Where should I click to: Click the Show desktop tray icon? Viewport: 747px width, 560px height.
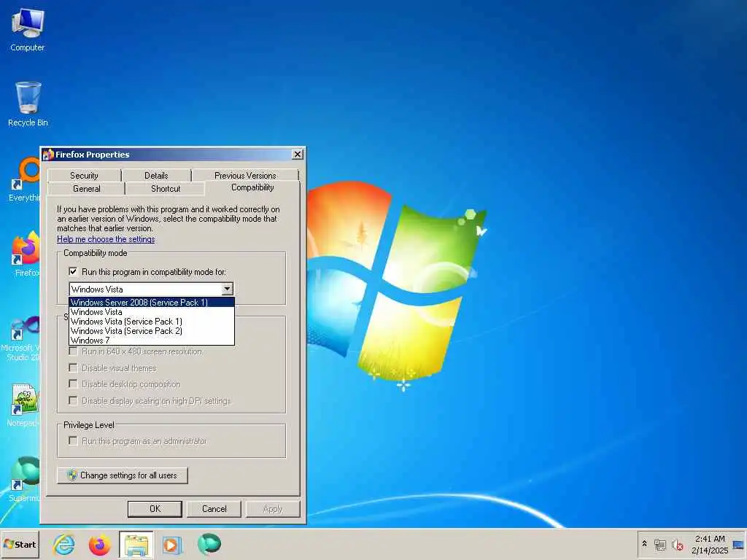(x=738, y=544)
